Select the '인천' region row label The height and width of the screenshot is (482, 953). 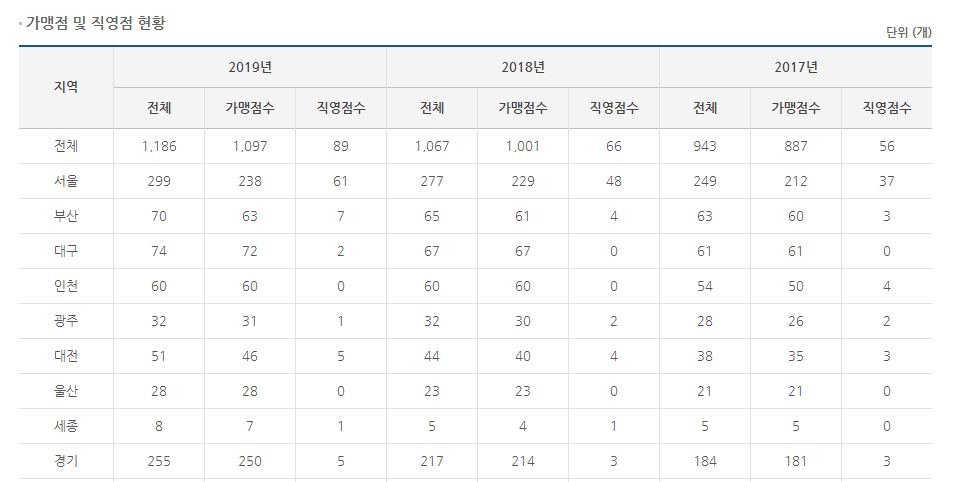click(x=66, y=286)
